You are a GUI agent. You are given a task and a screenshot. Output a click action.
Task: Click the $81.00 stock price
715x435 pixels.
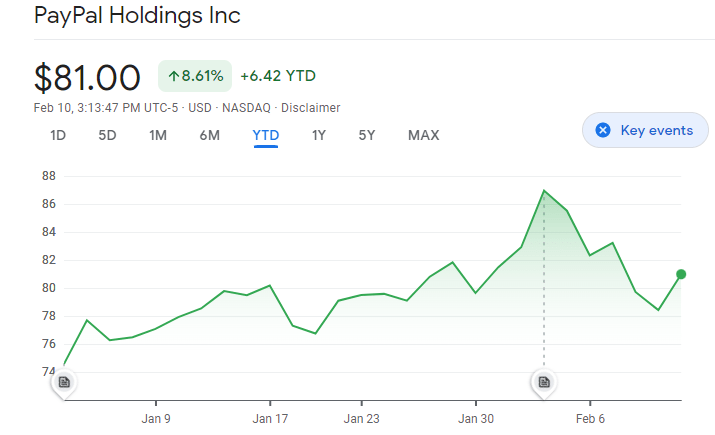(x=88, y=78)
